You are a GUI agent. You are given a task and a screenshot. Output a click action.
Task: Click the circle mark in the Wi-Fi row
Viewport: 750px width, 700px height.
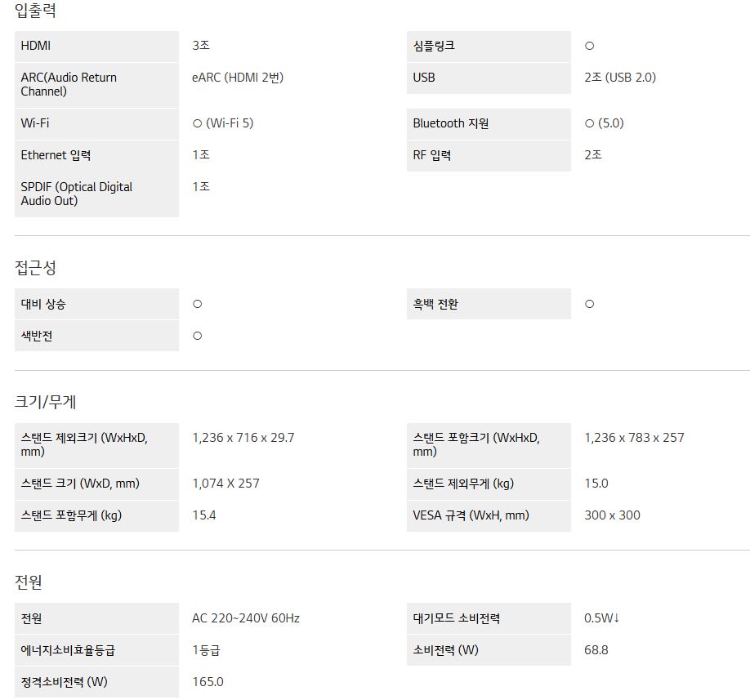[197, 123]
